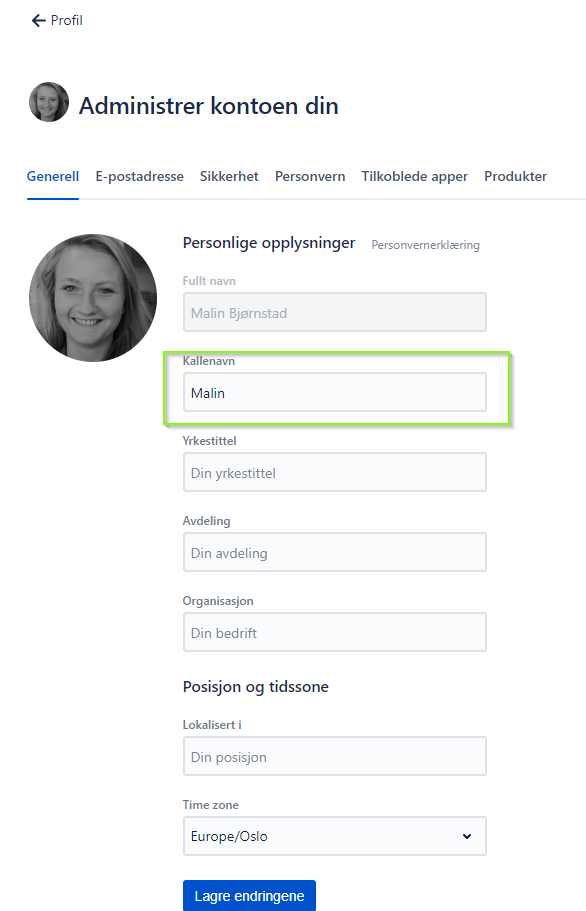Focus the Kallenavn field containing Malin
The image size is (586, 911).
click(x=335, y=392)
